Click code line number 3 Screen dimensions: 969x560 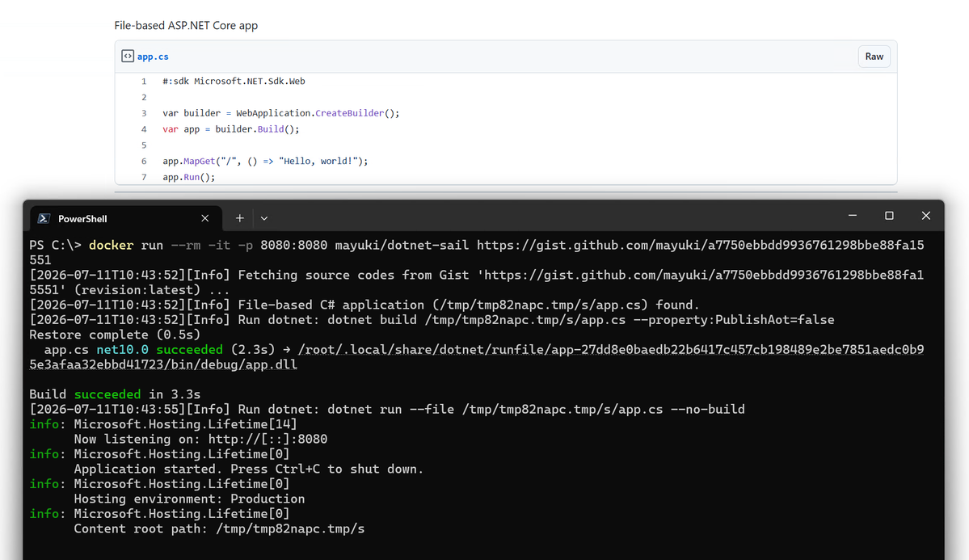144,113
